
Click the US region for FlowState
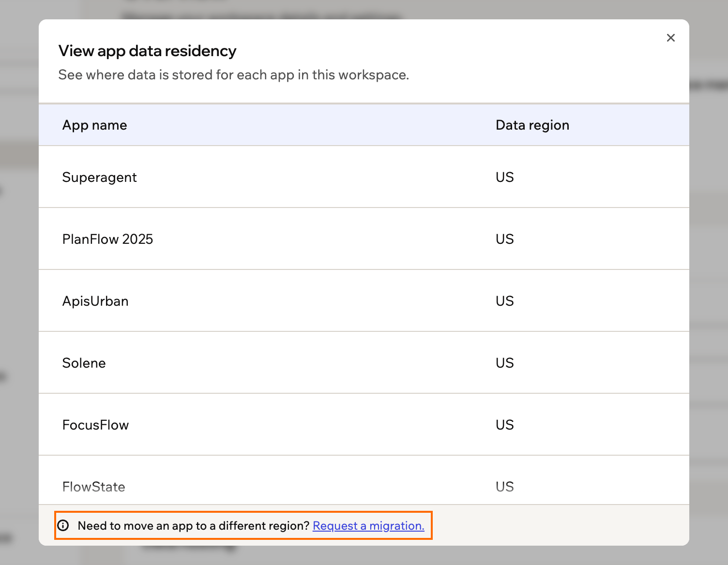pyautogui.click(x=505, y=487)
